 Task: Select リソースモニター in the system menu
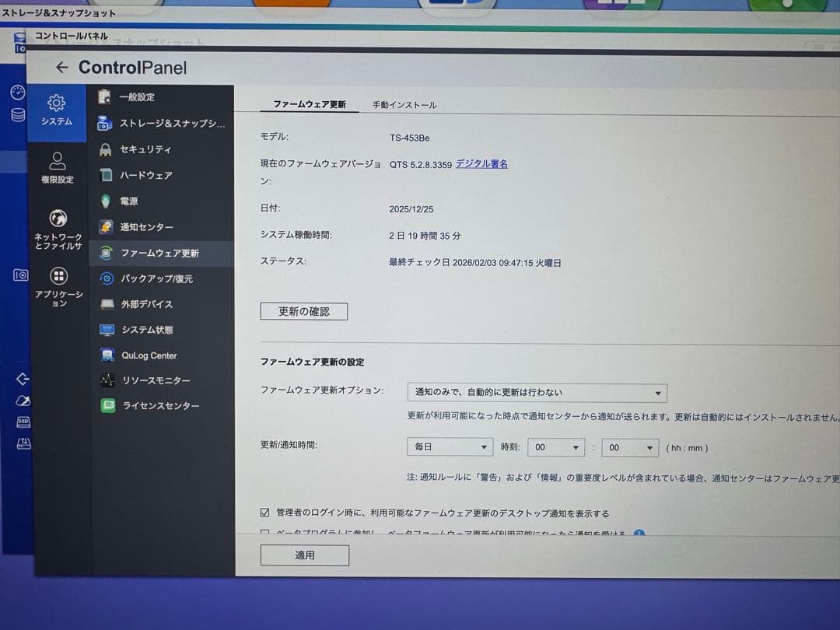click(x=156, y=380)
